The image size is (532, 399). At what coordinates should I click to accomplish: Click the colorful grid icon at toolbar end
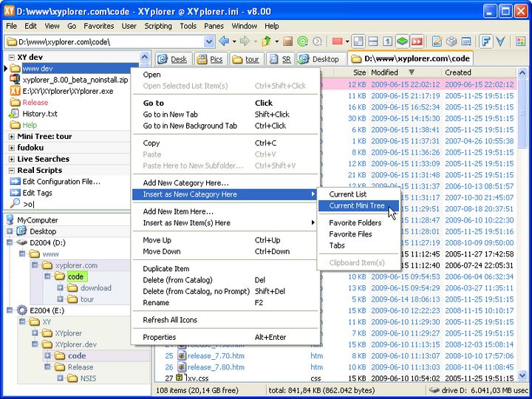[520, 41]
